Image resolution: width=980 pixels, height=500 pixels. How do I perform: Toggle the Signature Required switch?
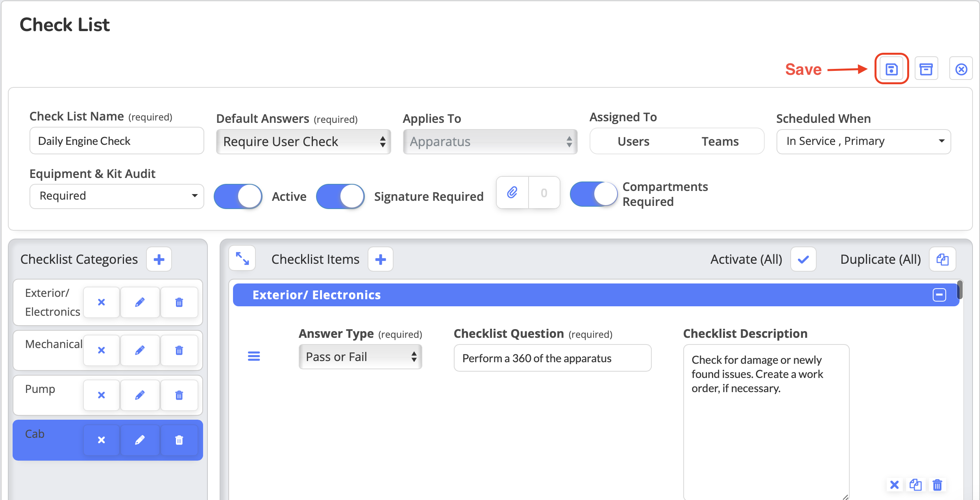tap(340, 196)
